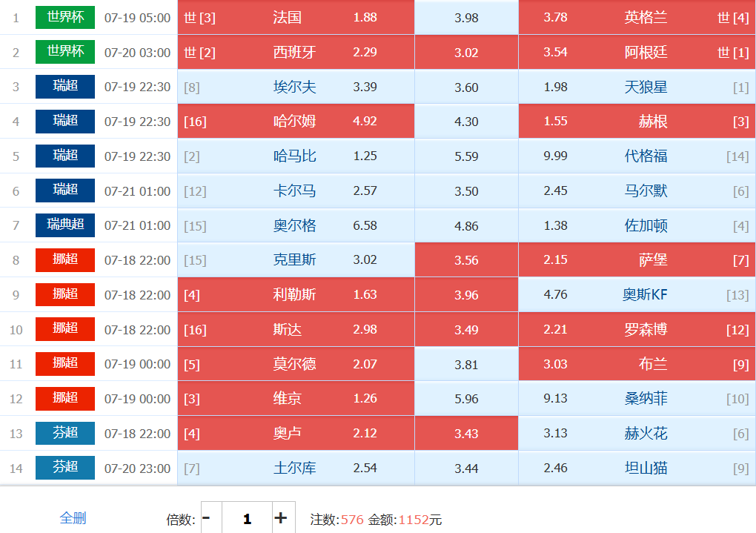
Task: Select 坦山猫 away win odds 2.46
Action: [x=637, y=468]
